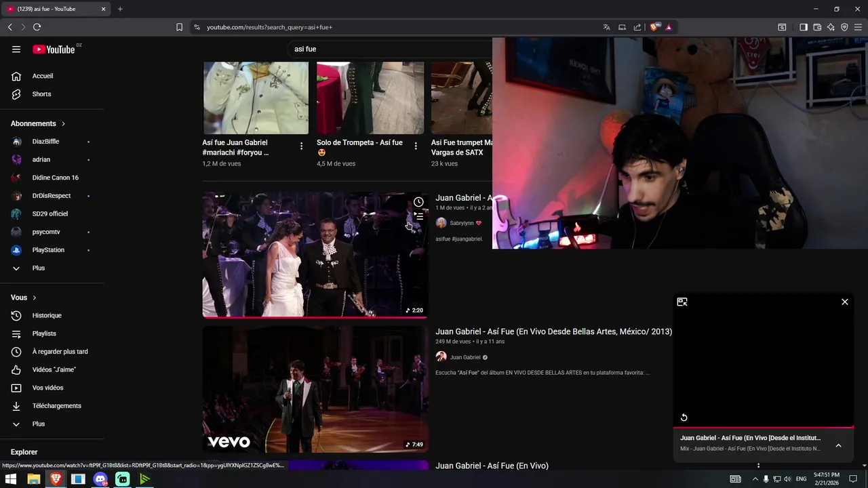Open Así Fue En Vivo Desde Bellas Artes title
Image resolution: width=868 pixels, height=488 pixels.
553,331
